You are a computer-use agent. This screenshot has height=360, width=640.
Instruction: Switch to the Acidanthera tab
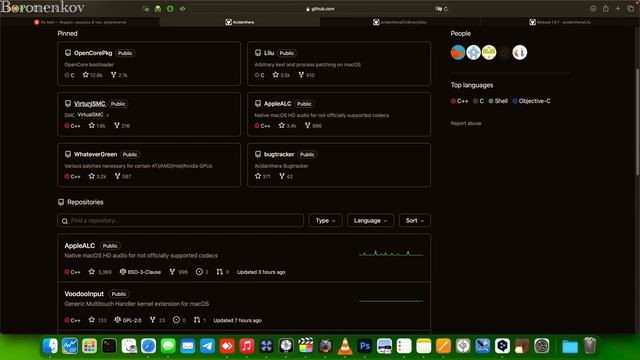[240, 22]
